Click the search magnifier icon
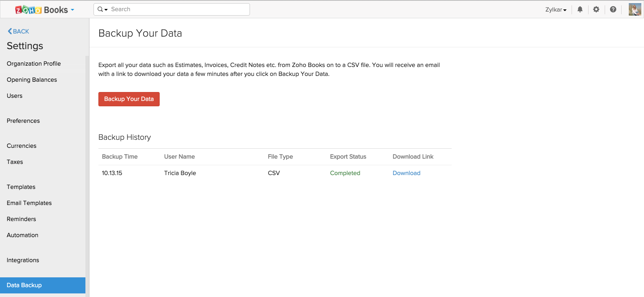The width and height of the screenshot is (644, 297). pos(101,9)
